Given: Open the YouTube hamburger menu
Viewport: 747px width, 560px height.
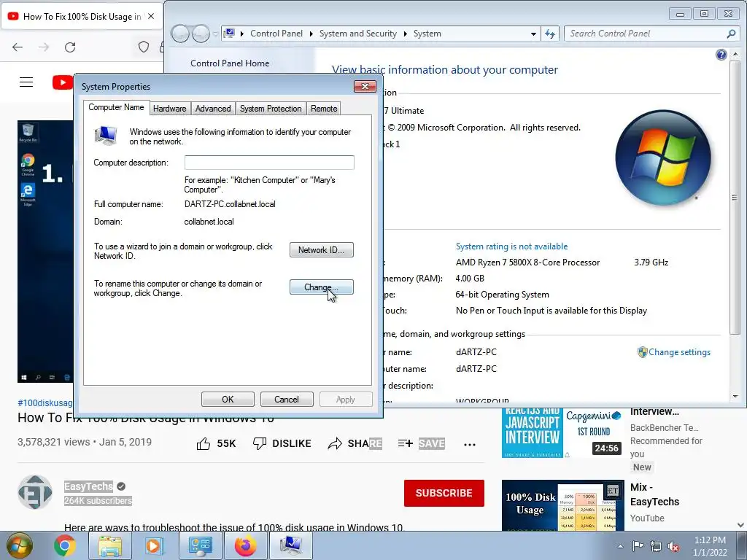Looking at the screenshot, I should click(26, 82).
